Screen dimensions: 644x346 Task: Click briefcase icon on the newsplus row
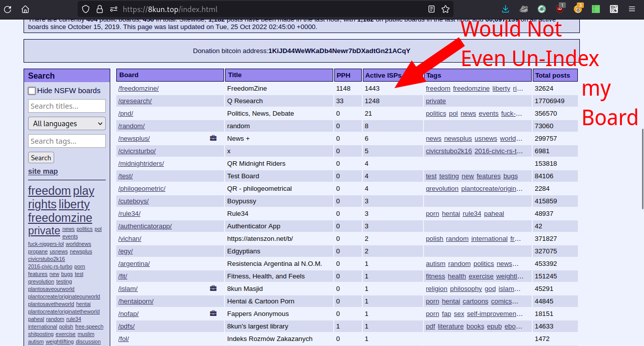tap(213, 138)
